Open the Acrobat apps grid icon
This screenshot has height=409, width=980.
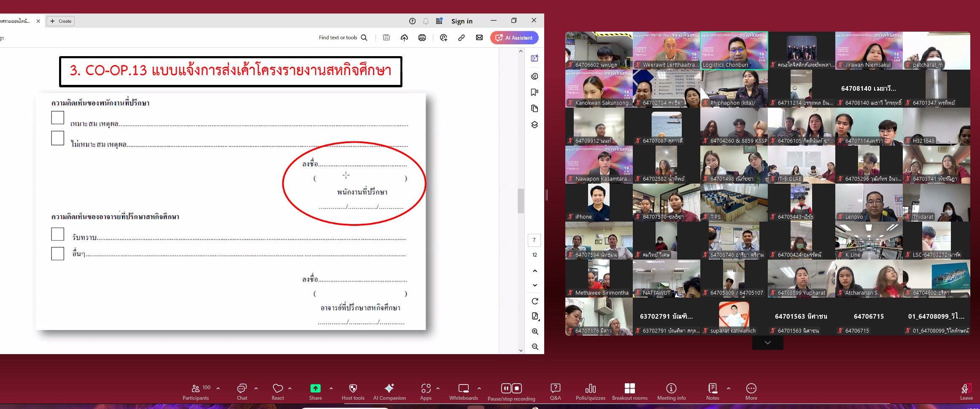439,21
